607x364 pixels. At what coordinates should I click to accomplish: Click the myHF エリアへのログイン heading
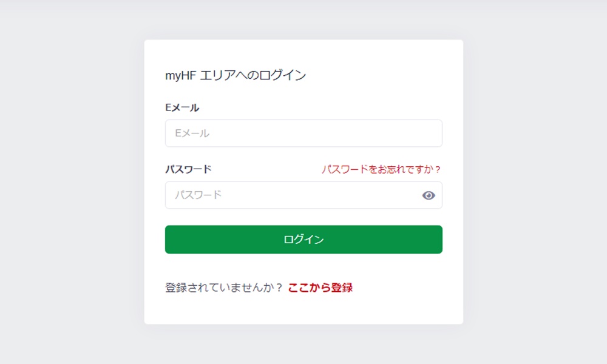(236, 75)
